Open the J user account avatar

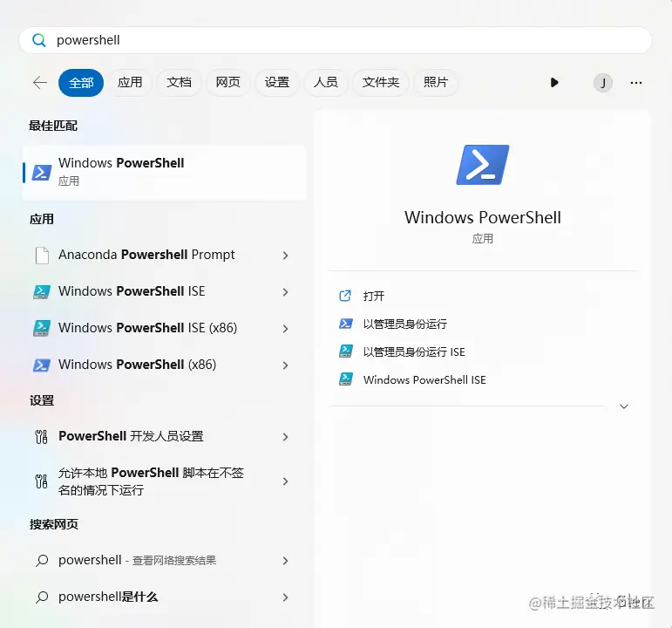pos(602,82)
